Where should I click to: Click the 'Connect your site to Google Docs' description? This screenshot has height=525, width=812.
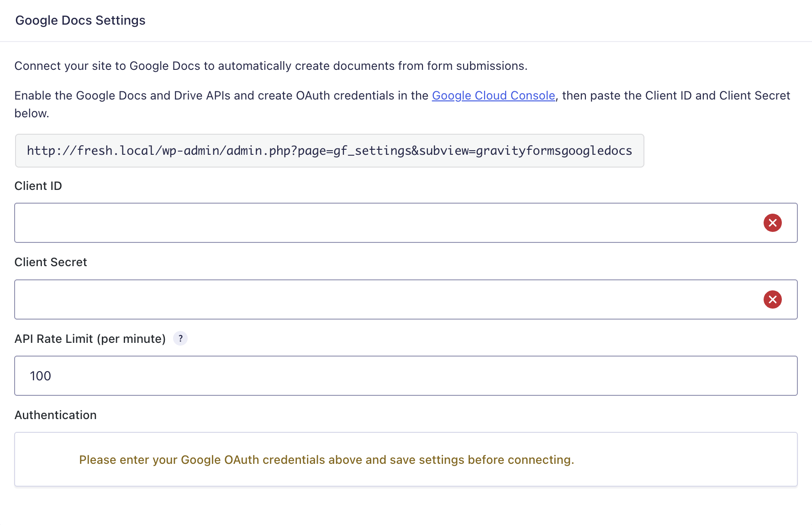(x=271, y=66)
